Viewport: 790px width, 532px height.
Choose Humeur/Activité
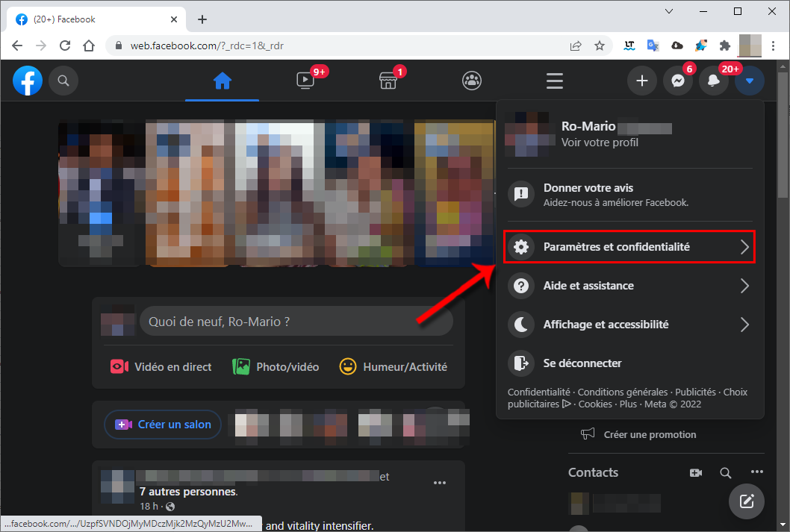pyautogui.click(x=393, y=367)
